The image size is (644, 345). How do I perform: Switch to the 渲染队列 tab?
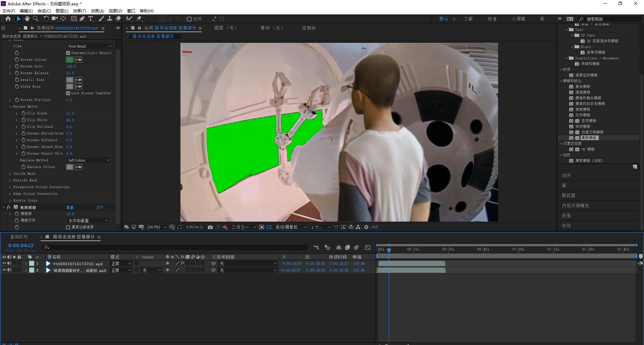[19, 237]
